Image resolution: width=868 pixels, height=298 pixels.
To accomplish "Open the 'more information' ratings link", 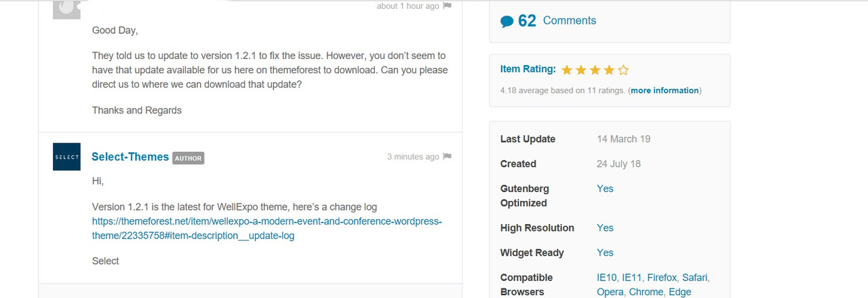I will (x=665, y=90).
